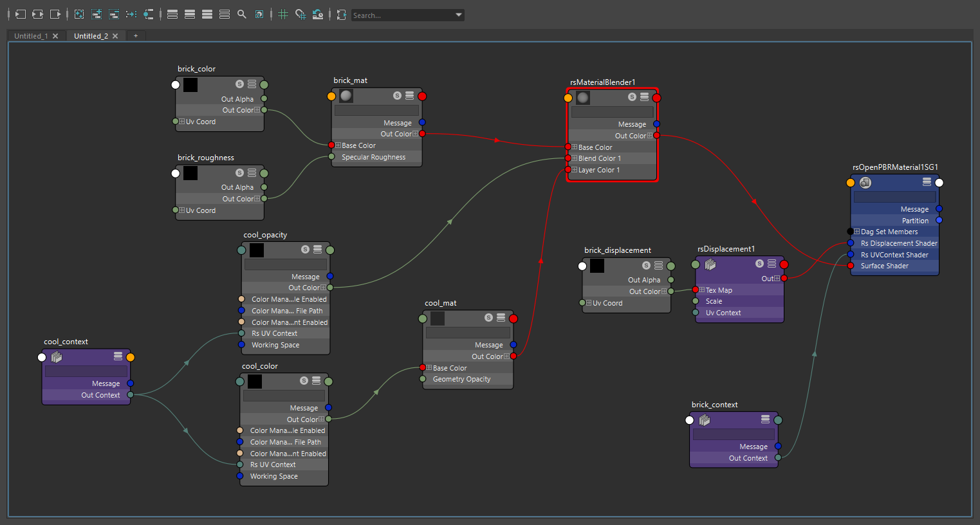The width and height of the screenshot is (980, 525).
Task: Switch to the Untitled_1 tab
Action: (x=31, y=36)
